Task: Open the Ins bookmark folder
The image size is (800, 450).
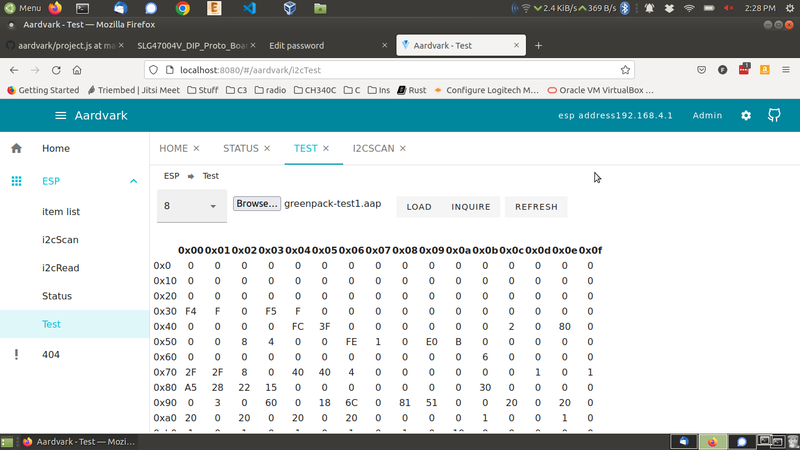Action: coord(379,90)
